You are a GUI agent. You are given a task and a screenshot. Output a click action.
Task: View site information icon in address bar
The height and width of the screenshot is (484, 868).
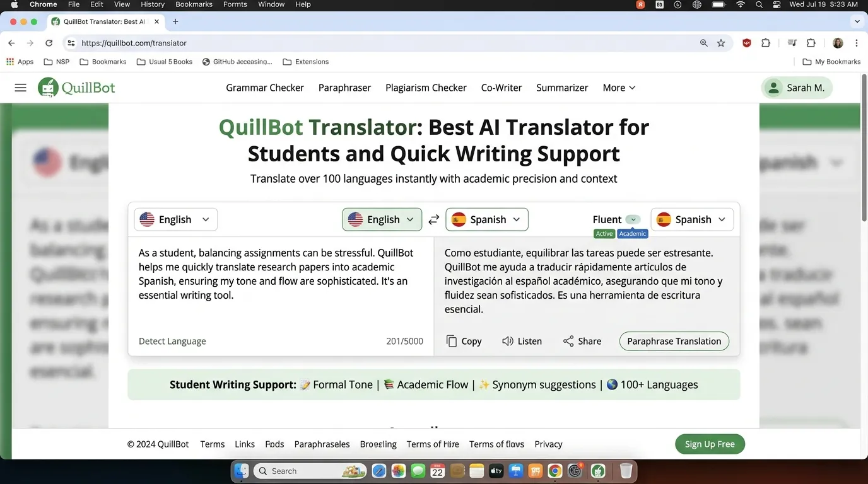click(x=71, y=43)
